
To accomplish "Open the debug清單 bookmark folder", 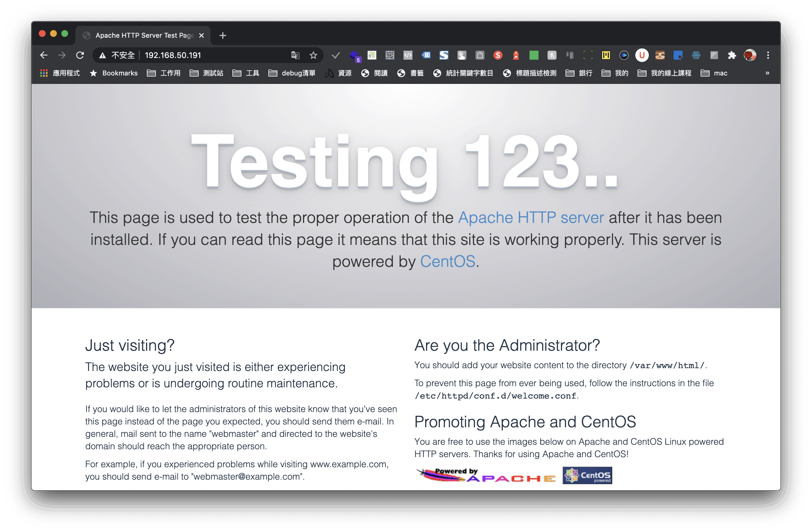I will click(292, 73).
